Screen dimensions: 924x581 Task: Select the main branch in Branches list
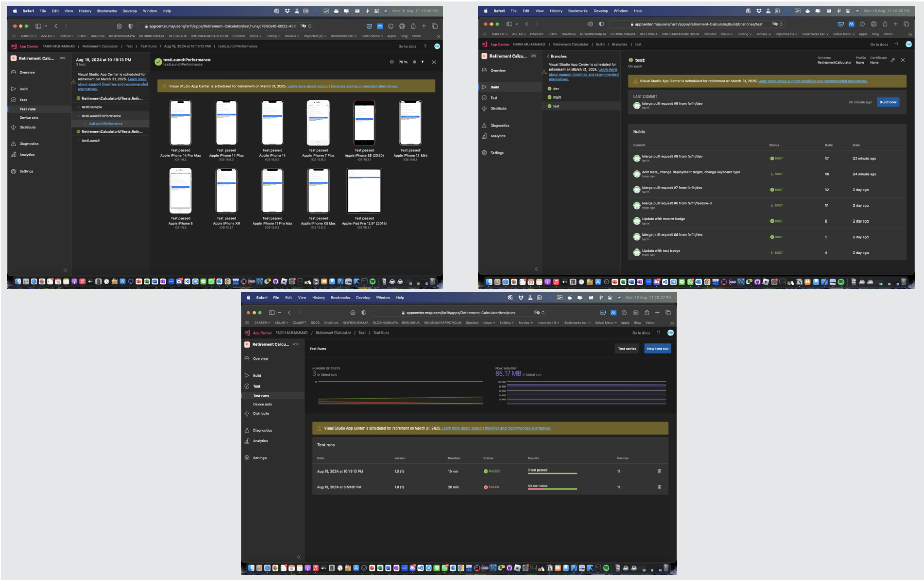point(557,98)
